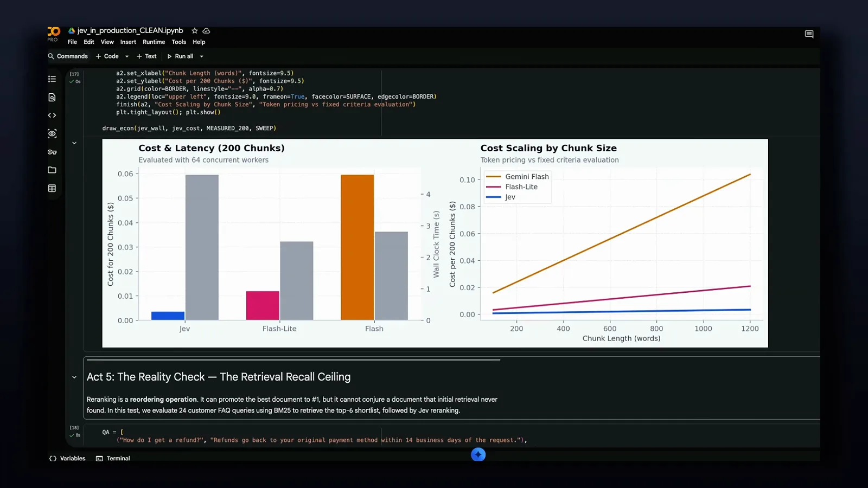Click the plt.tight_layout() code line

[x=168, y=112]
